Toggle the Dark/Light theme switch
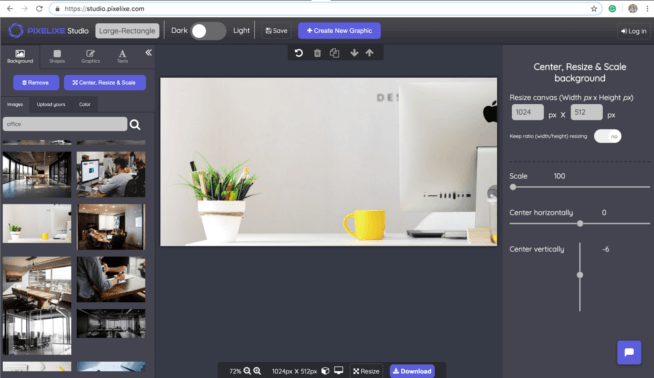This screenshot has height=378, width=654. [208, 31]
